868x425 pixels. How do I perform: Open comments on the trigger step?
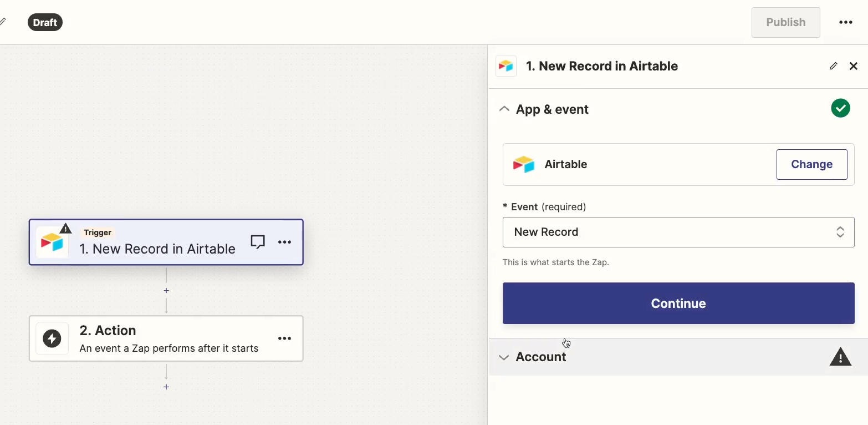pyautogui.click(x=258, y=242)
